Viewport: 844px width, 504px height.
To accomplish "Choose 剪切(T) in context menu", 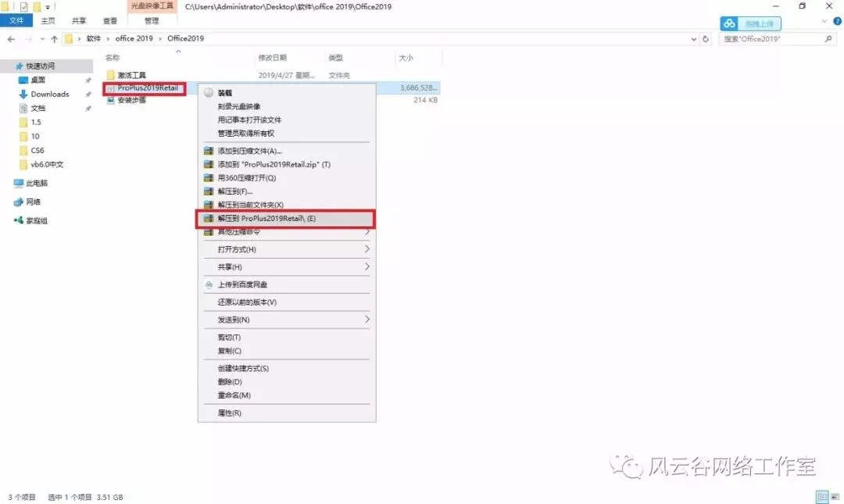I will click(229, 338).
